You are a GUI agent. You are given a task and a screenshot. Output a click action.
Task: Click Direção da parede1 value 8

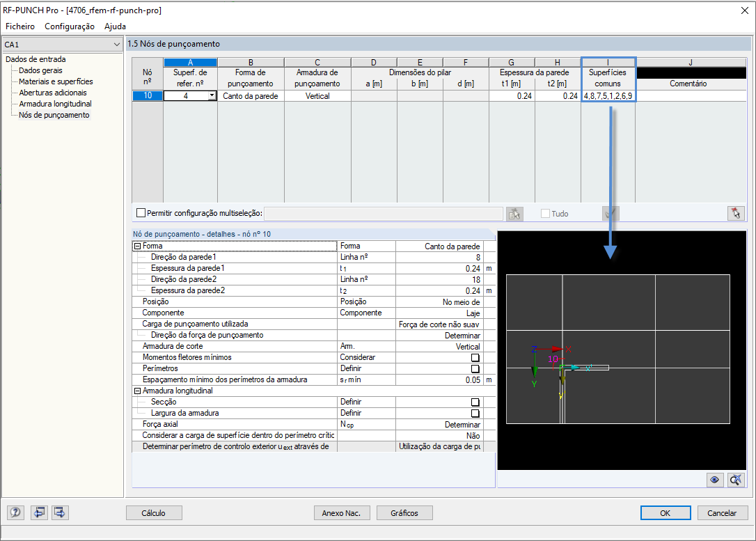pos(439,258)
